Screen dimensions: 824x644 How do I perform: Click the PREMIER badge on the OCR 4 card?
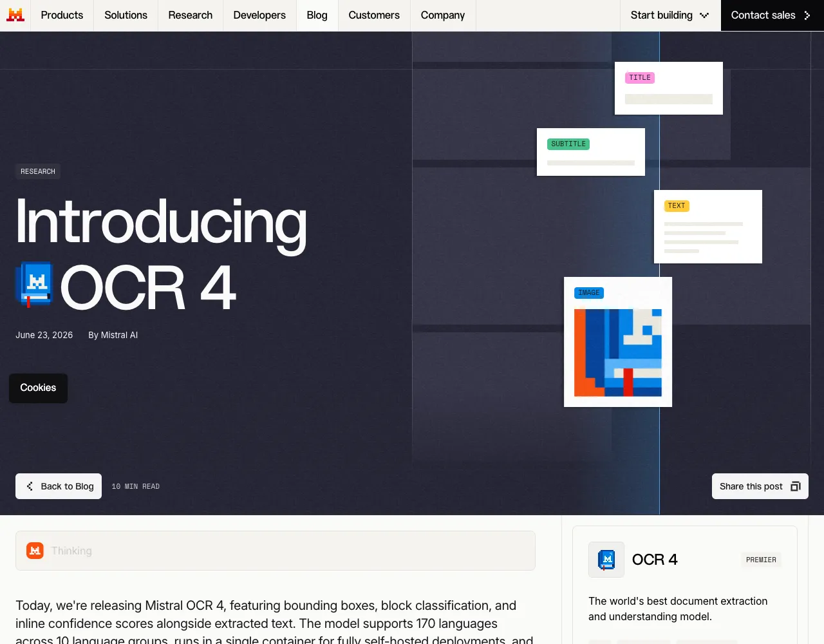[x=761, y=560]
